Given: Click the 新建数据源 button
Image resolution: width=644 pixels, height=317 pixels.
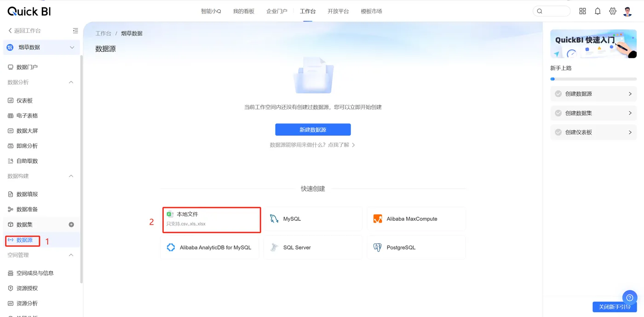Looking at the screenshot, I should tap(313, 130).
